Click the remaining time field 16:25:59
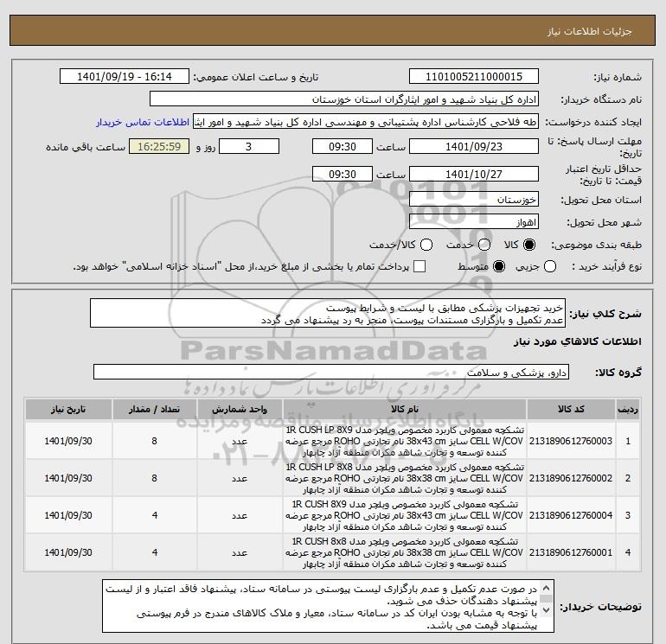Viewport: 666px width, 644px height. pyautogui.click(x=159, y=146)
